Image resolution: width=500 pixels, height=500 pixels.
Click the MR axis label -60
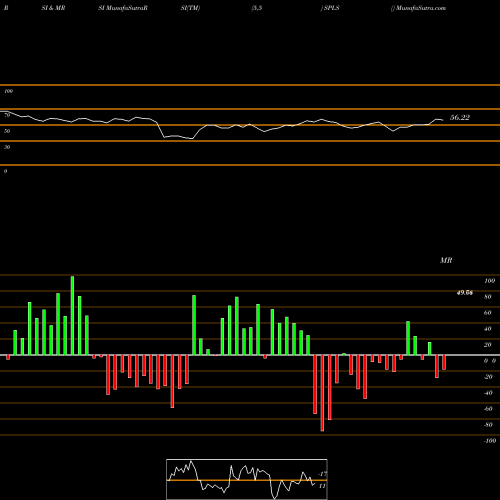(x=488, y=409)
